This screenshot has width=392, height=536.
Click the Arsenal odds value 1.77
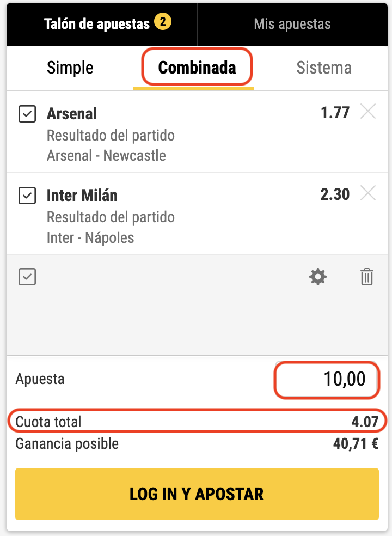[x=335, y=113]
